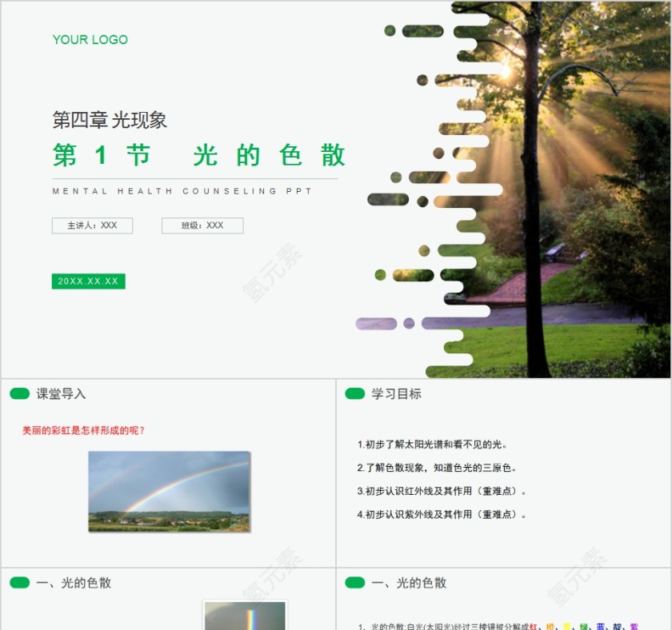Select the red question 美丽的彩虹是怎样形成的呢？
The width and height of the screenshot is (672, 630).
(83, 430)
